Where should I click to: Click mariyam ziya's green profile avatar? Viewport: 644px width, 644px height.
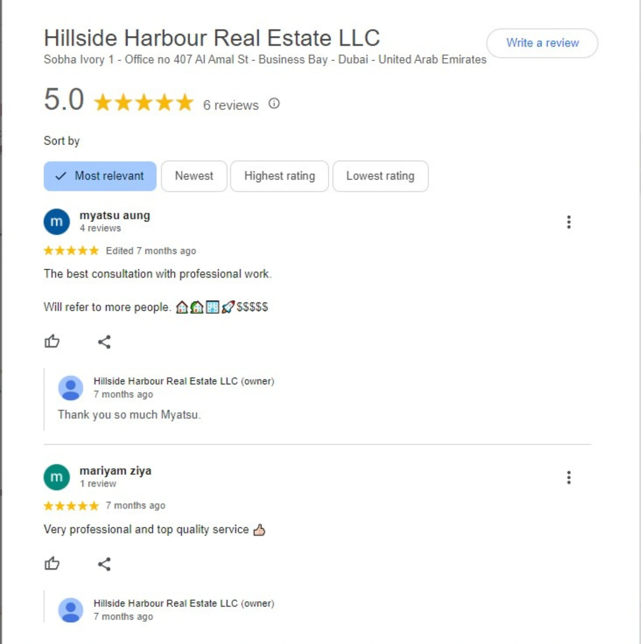57,477
